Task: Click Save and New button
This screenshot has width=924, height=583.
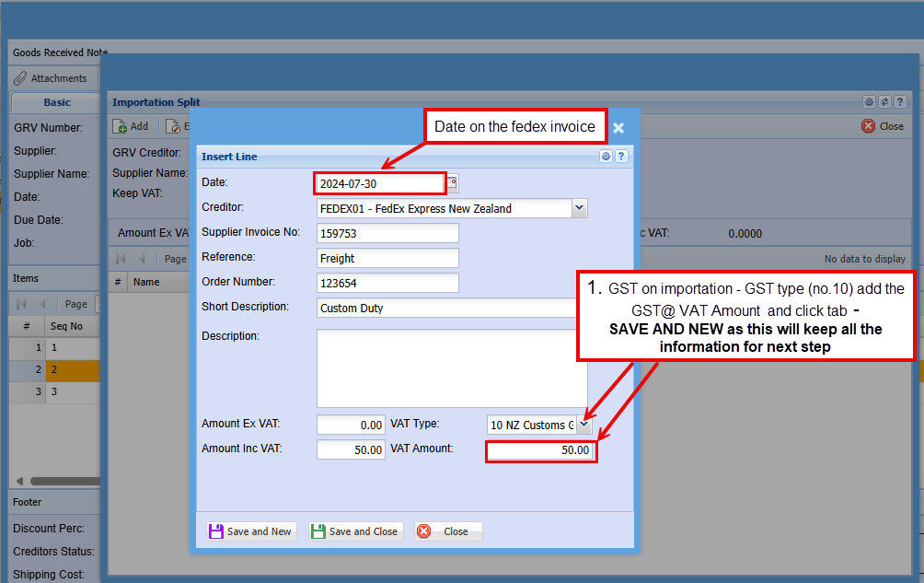Action: pos(250,531)
